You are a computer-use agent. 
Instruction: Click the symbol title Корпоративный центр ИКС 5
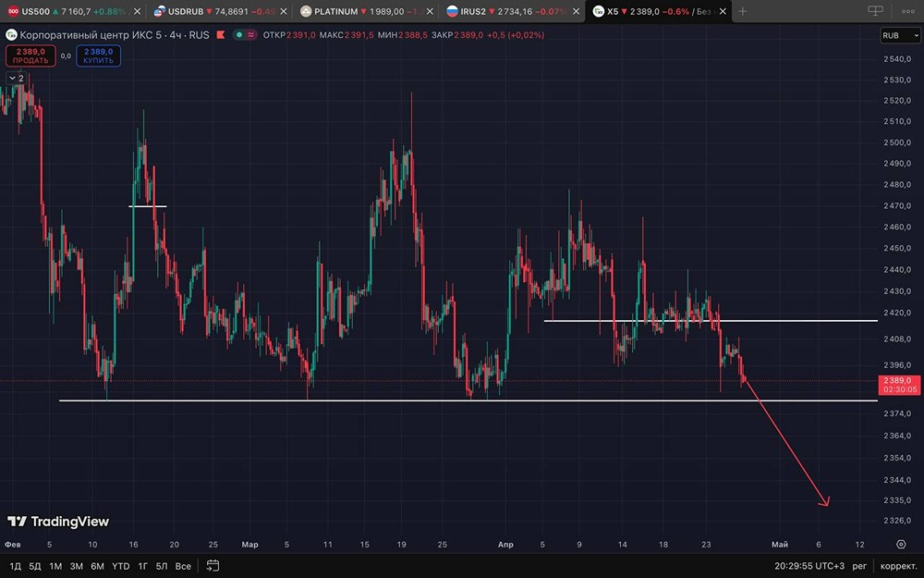click(94, 35)
